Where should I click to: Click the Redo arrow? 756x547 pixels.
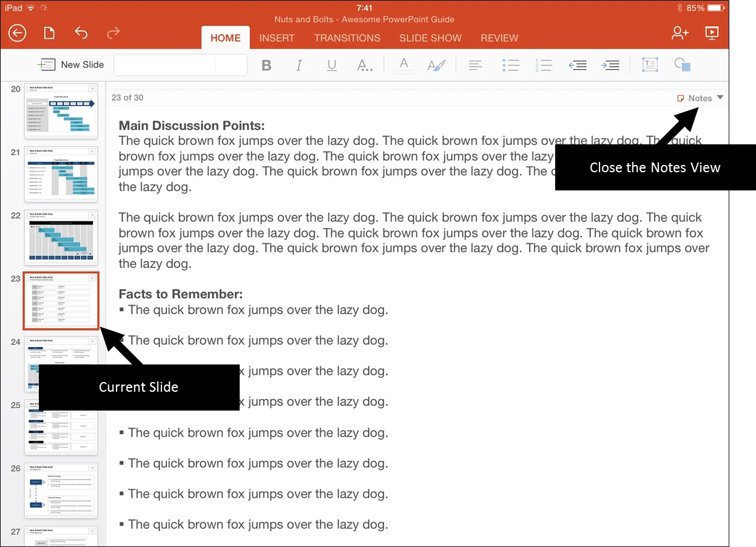(113, 33)
